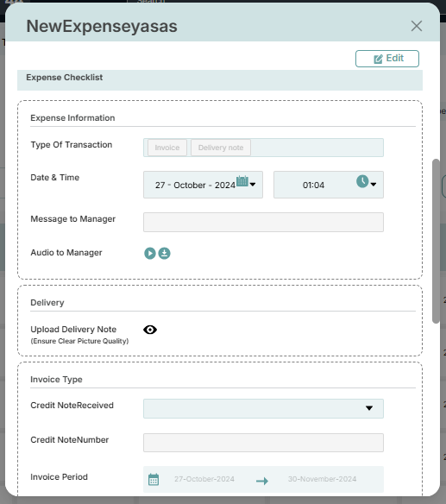Viewport: 446px width, 504px height.
Task: Select the 30-November-2024 invoice end date
Action: pos(322,479)
